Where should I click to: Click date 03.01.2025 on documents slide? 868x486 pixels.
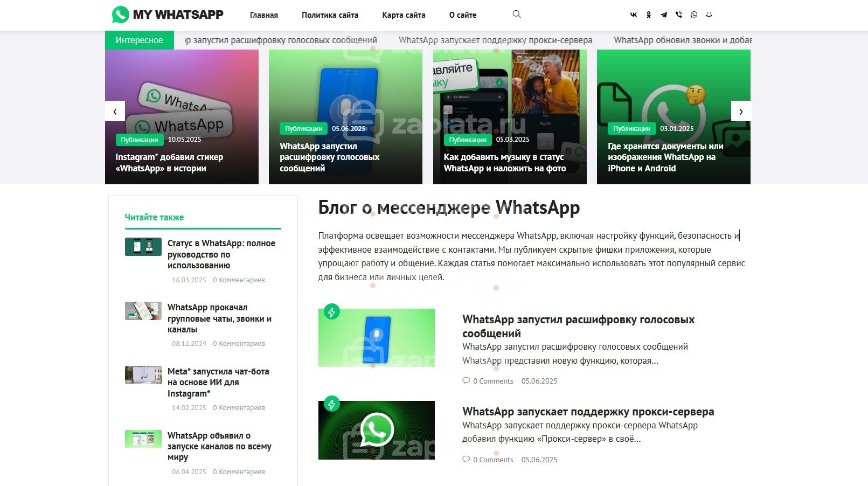click(677, 128)
